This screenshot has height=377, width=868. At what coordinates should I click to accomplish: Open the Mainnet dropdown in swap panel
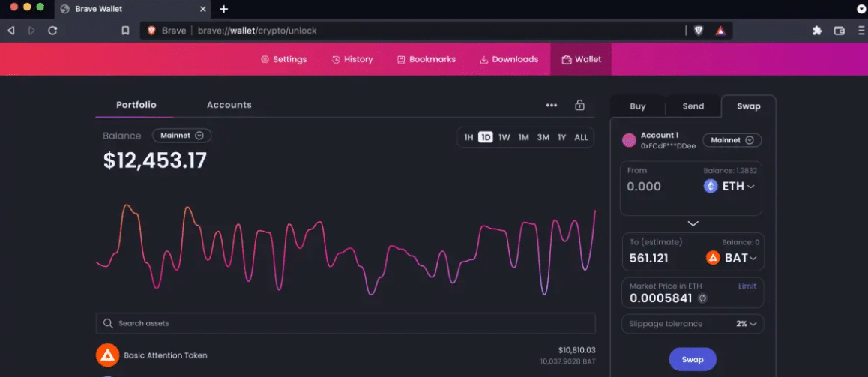tap(732, 141)
